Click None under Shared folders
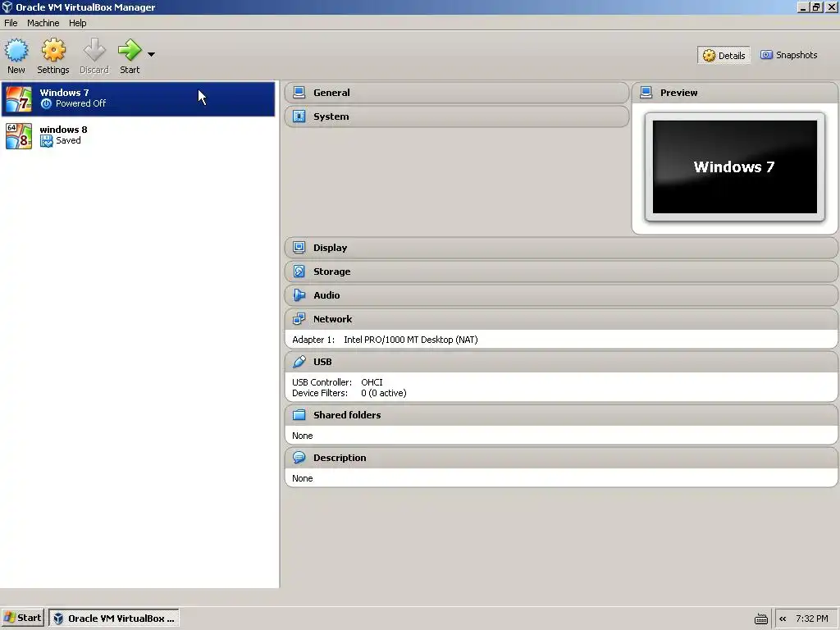This screenshot has height=630, width=840. pyautogui.click(x=302, y=436)
